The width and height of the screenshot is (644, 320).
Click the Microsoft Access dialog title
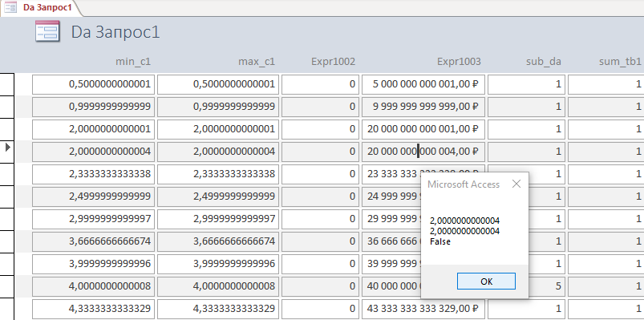[464, 184]
